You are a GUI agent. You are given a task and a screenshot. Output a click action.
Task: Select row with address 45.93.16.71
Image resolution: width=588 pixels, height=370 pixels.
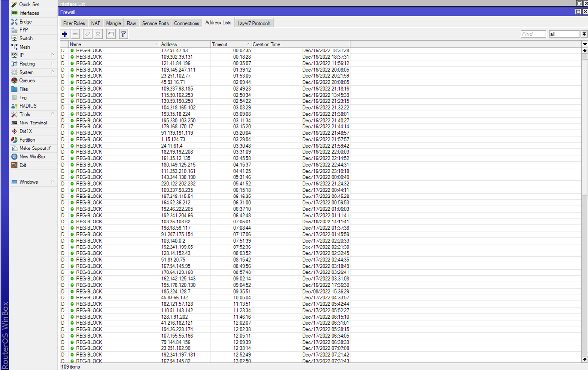320,82
